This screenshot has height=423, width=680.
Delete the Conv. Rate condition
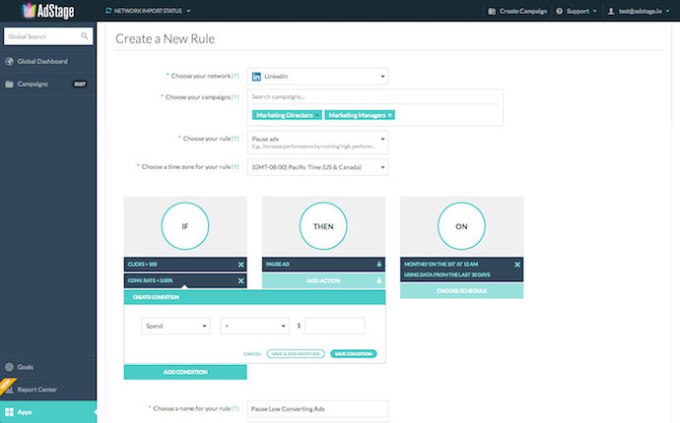[x=241, y=281]
